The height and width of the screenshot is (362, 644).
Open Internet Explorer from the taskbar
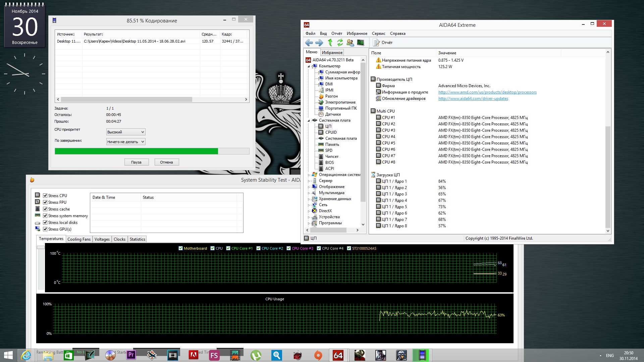26,355
